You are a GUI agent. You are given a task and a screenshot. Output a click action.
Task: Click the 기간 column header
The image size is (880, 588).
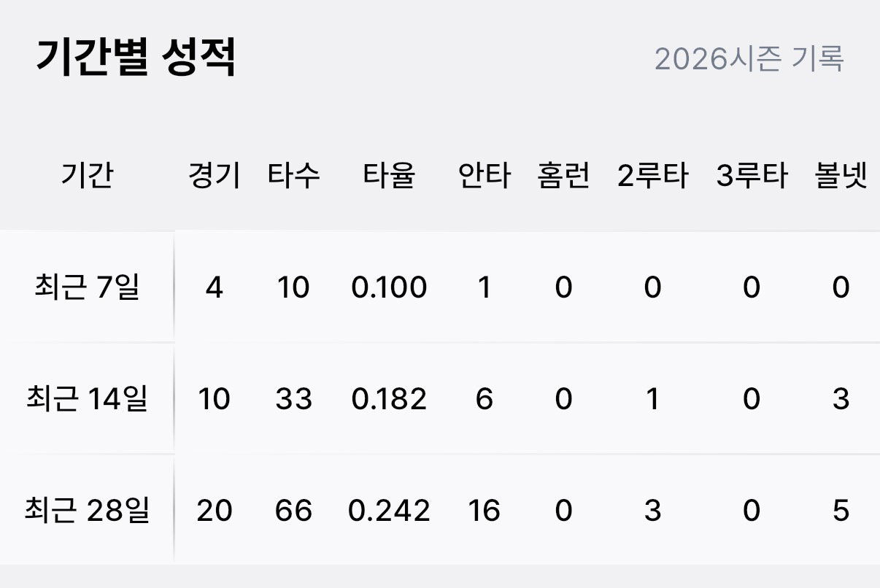click(87, 177)
